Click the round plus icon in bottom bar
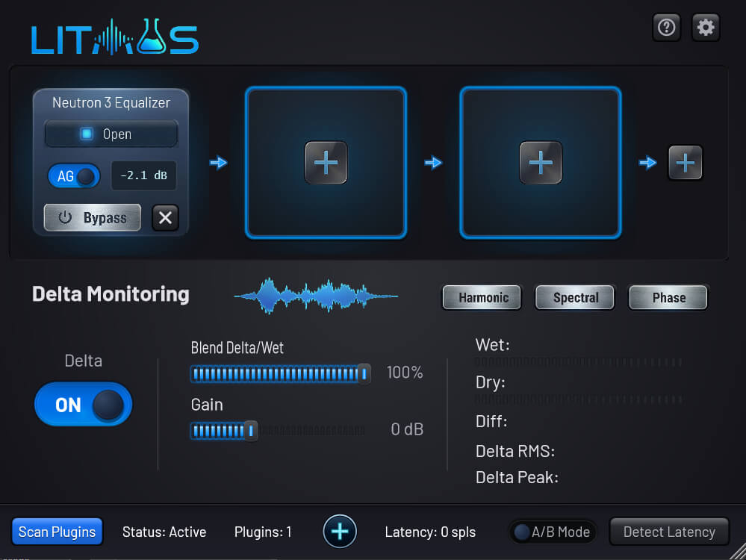Image resolution: width=746 pixels, height=560 pixels. pos(340,532)
